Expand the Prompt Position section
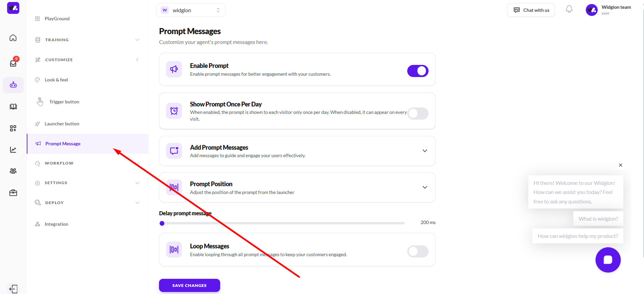The width and height of the screenshot is (644, 294). [425, 187]
